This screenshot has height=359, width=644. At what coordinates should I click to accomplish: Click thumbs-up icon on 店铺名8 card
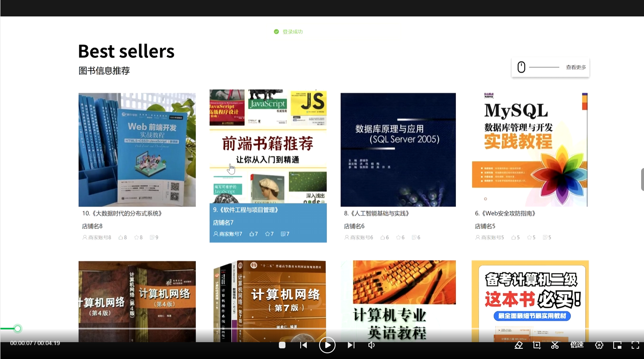point(121,237)
